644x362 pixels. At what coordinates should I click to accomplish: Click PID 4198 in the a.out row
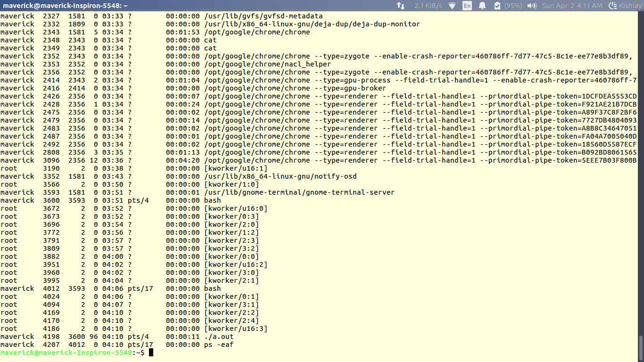point(51,337)
